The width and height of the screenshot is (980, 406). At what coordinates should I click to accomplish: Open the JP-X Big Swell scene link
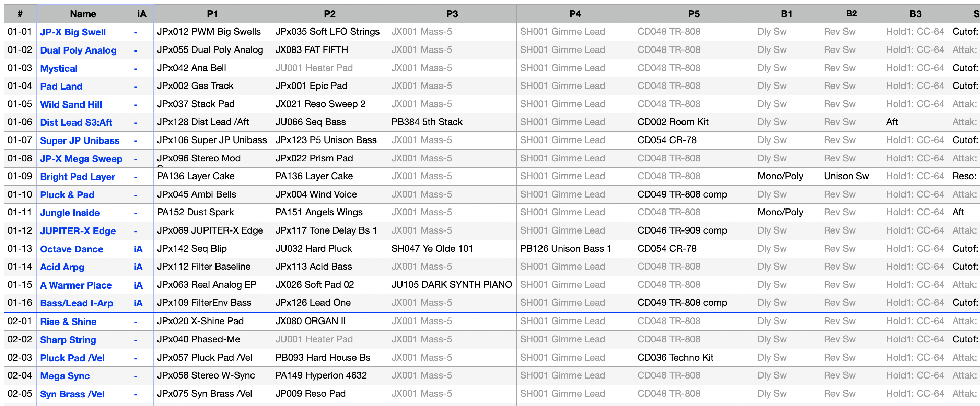pyautogui.click(x=73, y=32)
